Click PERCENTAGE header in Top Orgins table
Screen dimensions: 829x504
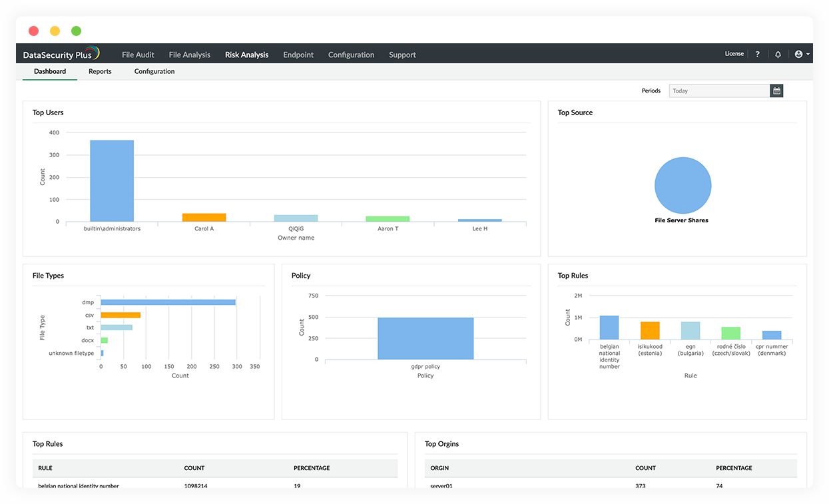point(734,468)
